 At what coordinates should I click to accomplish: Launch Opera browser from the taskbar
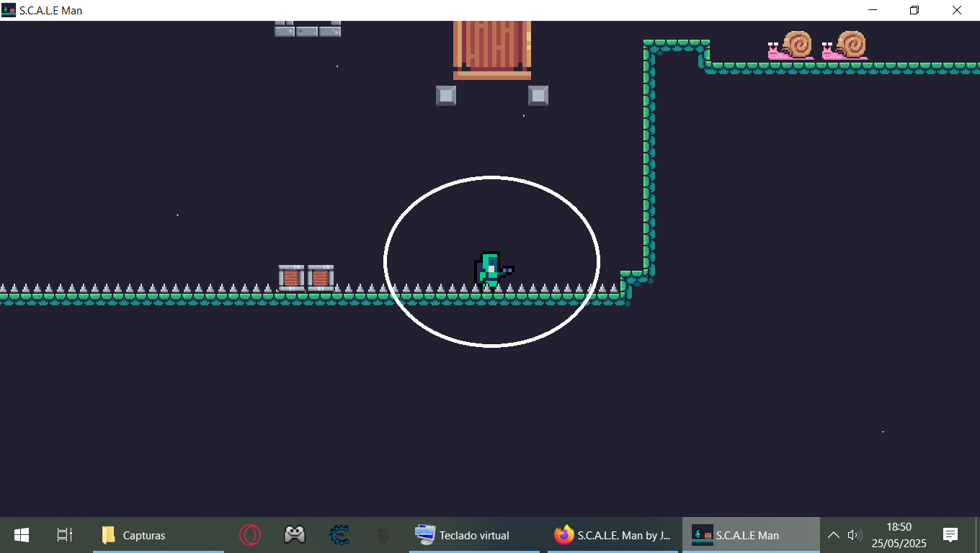pyautogui.click(x=250, y=535)
